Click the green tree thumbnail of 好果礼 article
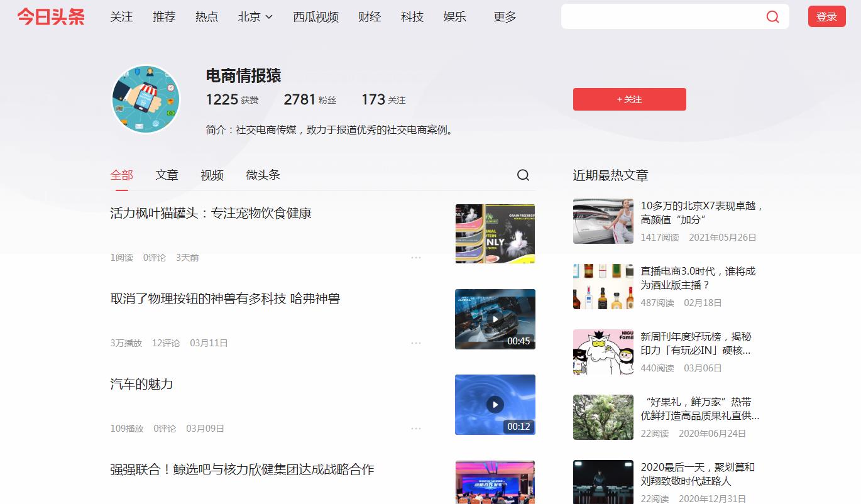Screen dimensions: 861x504 (603, 417)
